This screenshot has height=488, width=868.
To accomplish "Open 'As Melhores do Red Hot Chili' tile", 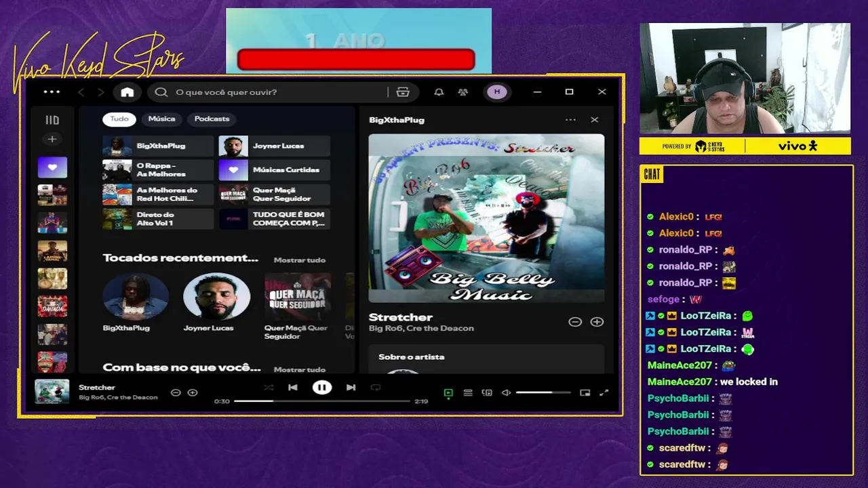I will click(158, 195).
